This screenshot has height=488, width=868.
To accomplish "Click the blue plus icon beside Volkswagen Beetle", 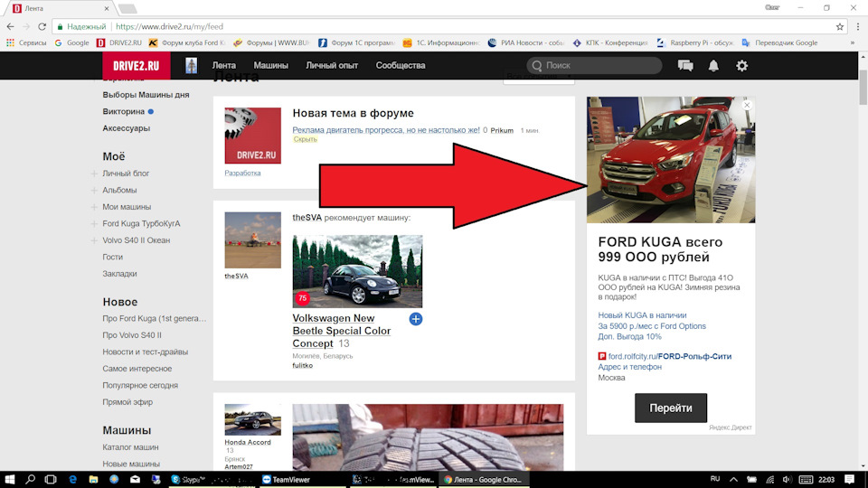I will tap(415, 319).
